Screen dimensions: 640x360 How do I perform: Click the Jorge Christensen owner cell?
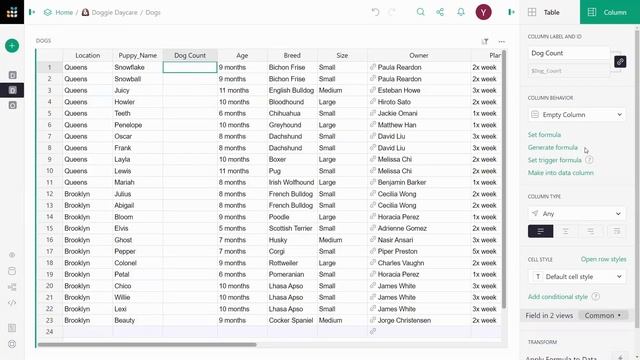click(x=419, y=320)
